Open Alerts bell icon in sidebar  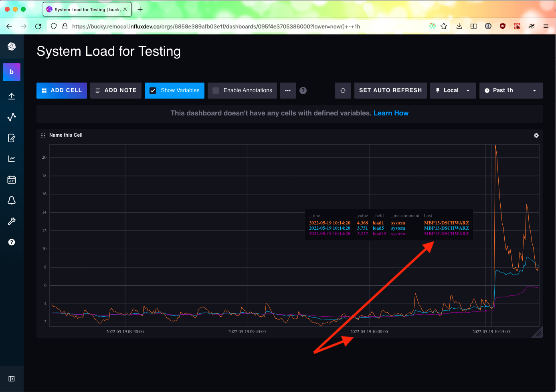pos(12,200)
